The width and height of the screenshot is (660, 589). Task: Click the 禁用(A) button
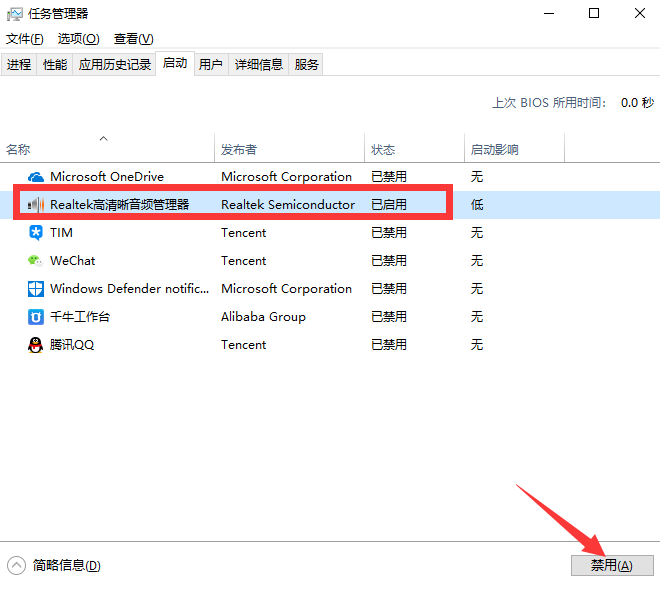point(612,565)
